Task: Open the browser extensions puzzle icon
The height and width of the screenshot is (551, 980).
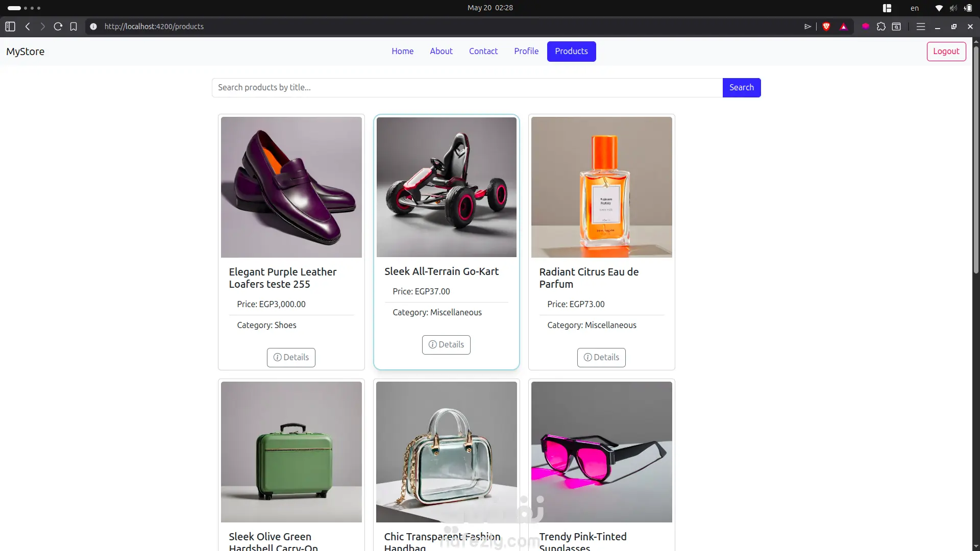Action: pos(881,27)
